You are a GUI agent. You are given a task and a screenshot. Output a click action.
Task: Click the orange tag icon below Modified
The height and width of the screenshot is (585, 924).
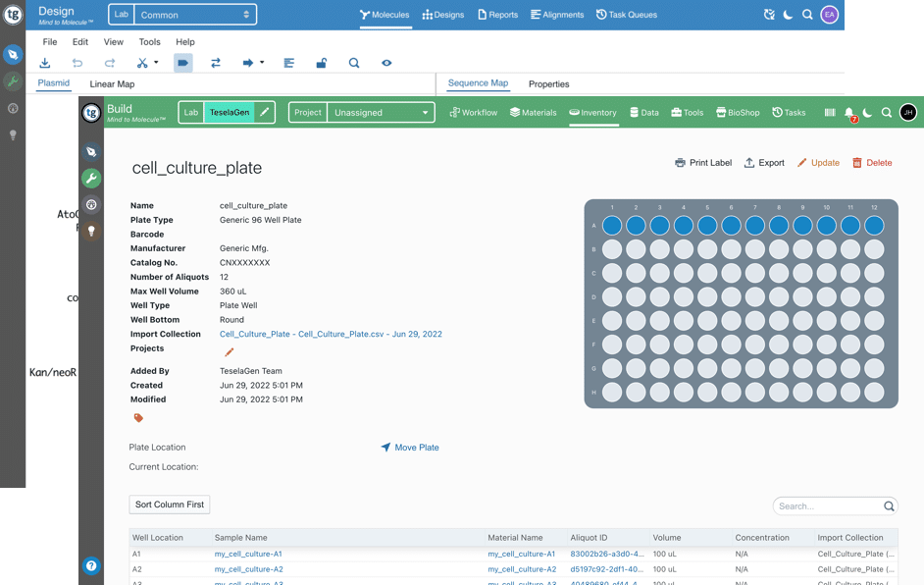point(138,418)
